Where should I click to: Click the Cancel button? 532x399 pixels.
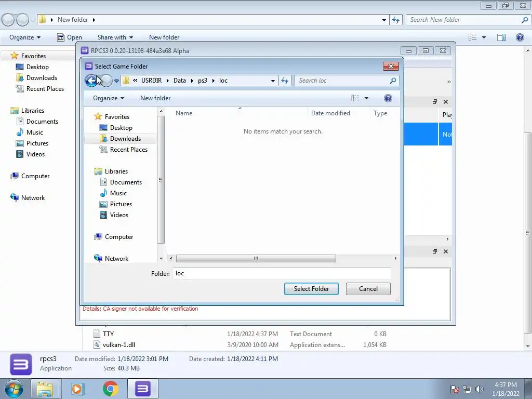pos(368,289)
